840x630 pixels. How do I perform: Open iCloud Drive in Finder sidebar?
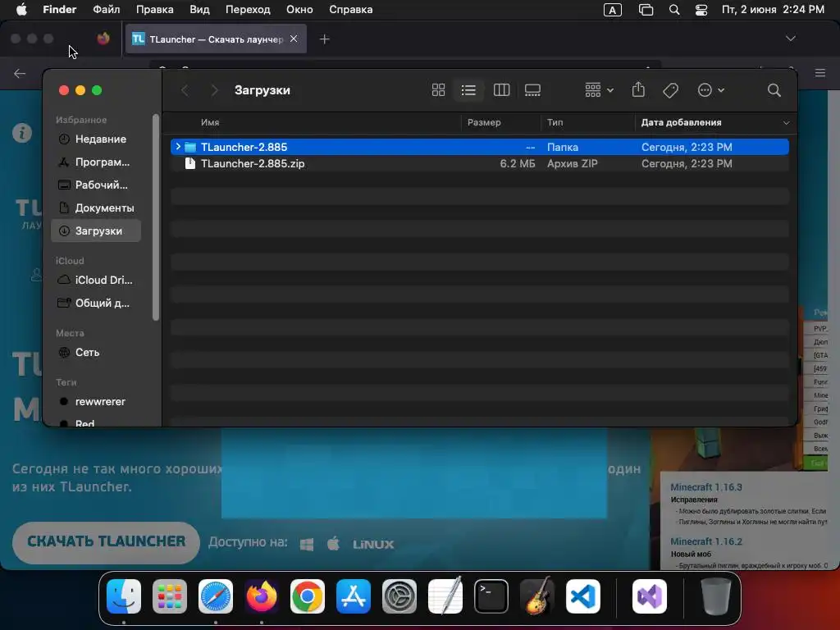point(96,281)
